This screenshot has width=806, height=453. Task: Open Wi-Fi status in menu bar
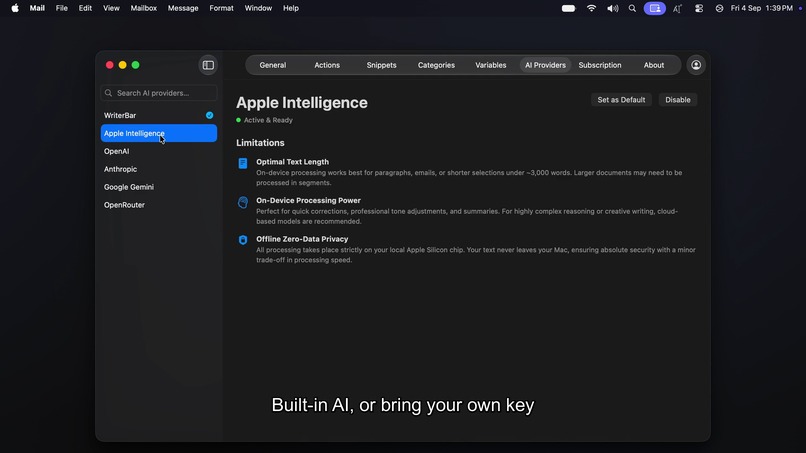592,8
